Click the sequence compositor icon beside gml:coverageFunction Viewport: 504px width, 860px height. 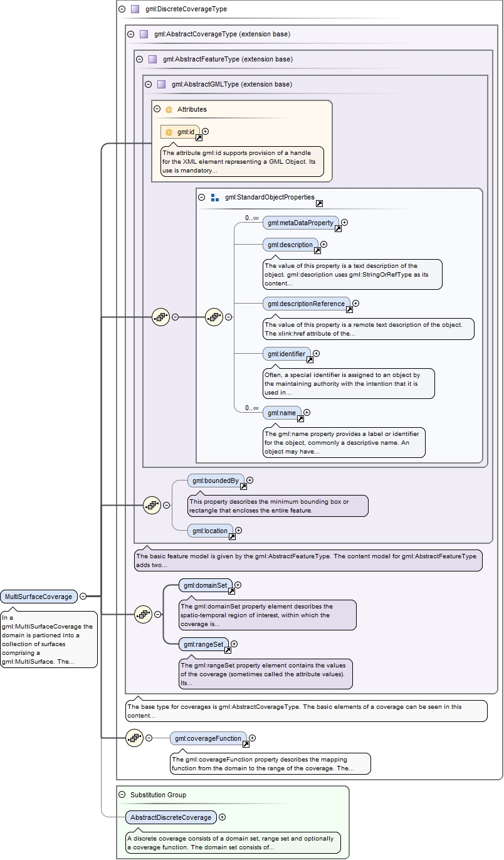135,738
